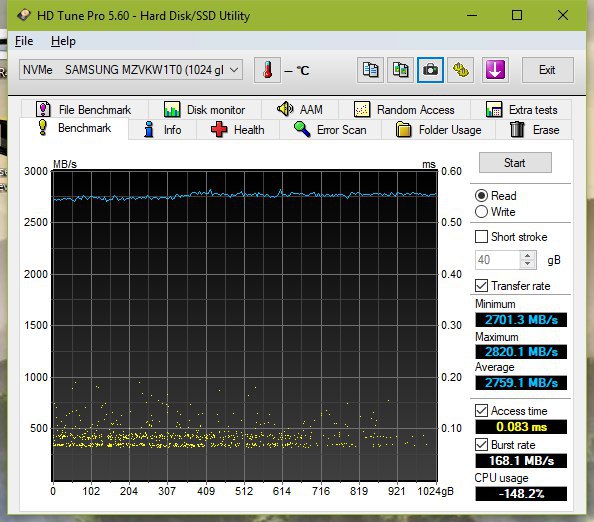Save screenshot with camera icon

430,70
